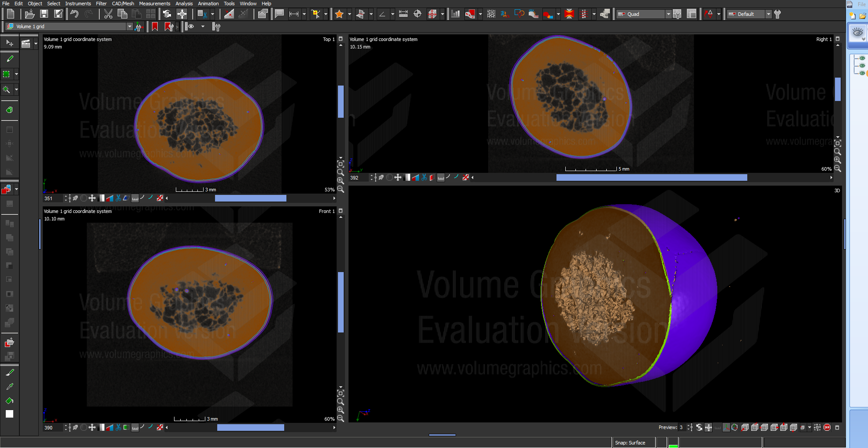Click the Cut scissors icon

(x=108, y=14)
